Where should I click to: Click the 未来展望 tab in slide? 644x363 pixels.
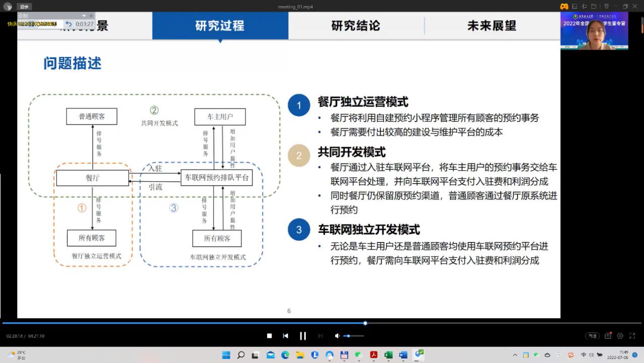click(x=492, y=26)
